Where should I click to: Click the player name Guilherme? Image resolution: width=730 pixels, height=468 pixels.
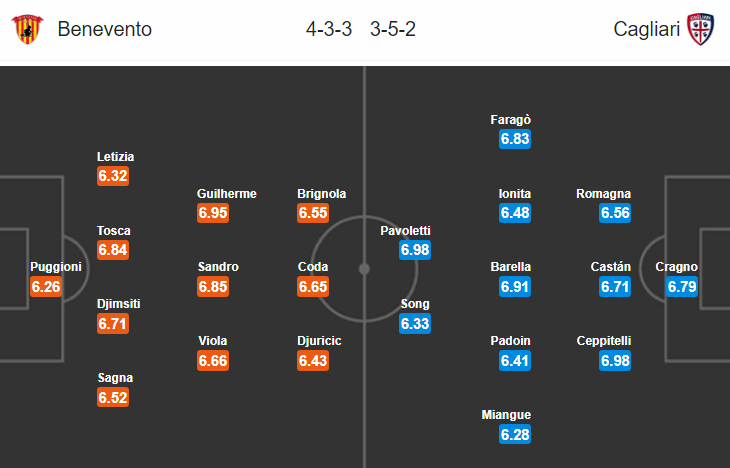[227, 194]
